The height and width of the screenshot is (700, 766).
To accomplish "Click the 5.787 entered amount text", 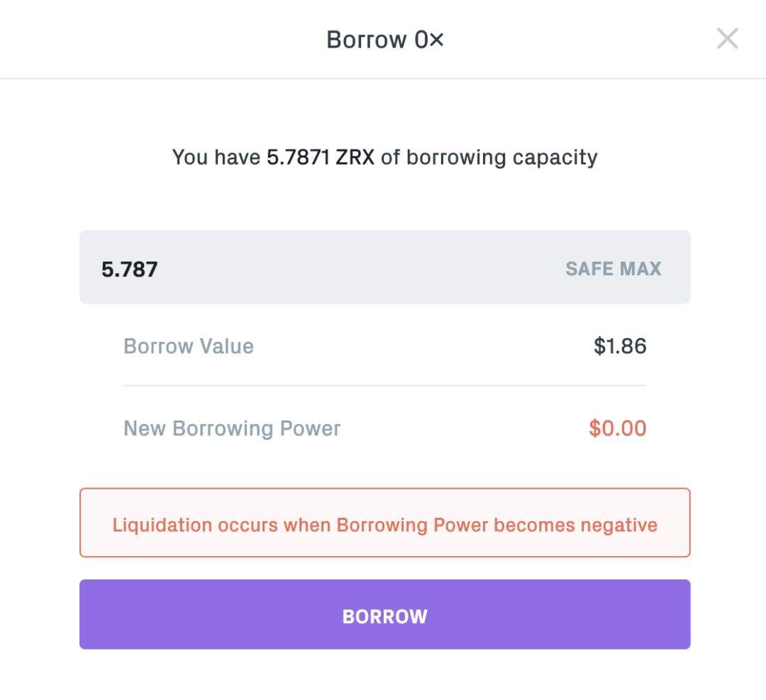I will pos(129,269).
